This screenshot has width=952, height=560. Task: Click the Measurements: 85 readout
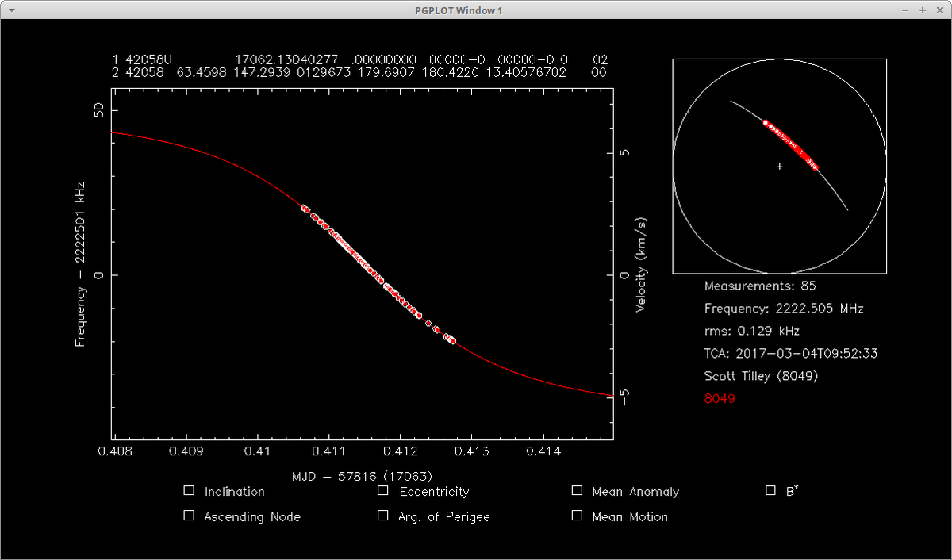760,286
